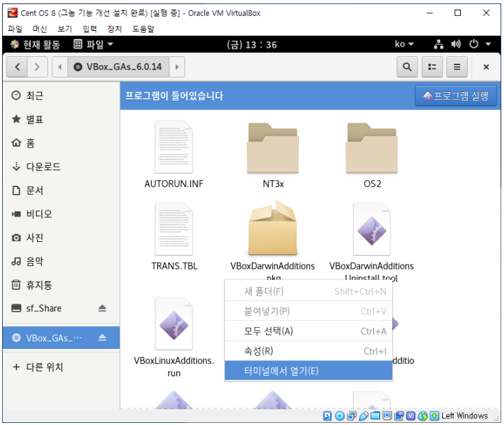This screenshot has width=504, height=425.
Task: Choose 속성(R) in the context menu
Action: (309, 351)
